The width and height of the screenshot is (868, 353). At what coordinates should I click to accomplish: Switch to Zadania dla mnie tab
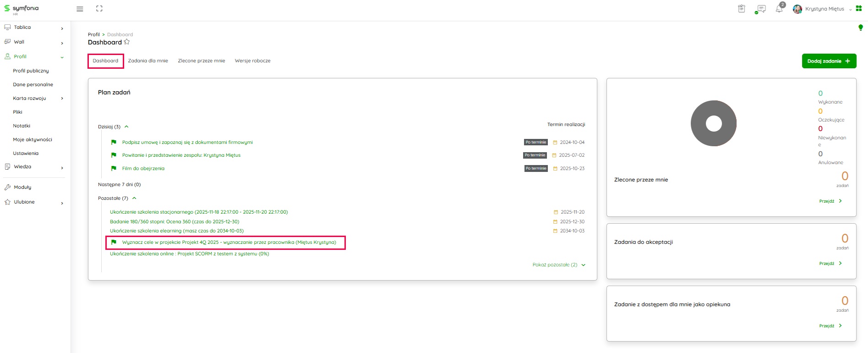(x=148, y=61)
